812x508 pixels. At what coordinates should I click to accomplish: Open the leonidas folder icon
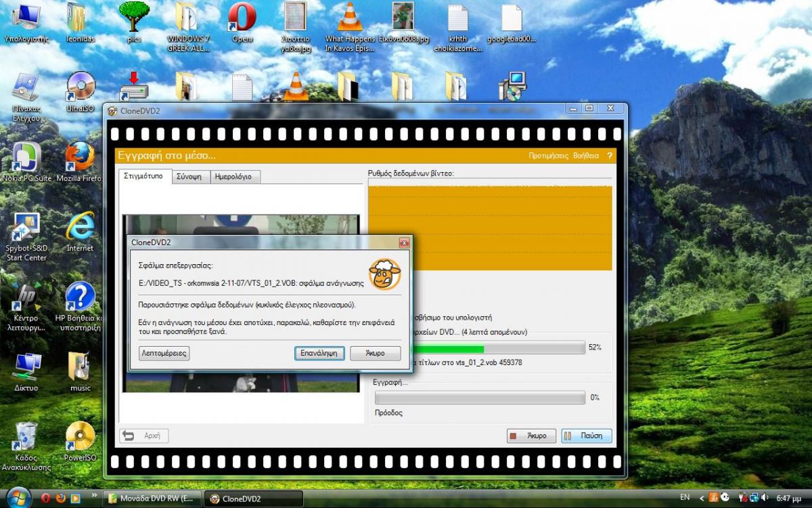[x=80, y=24]
